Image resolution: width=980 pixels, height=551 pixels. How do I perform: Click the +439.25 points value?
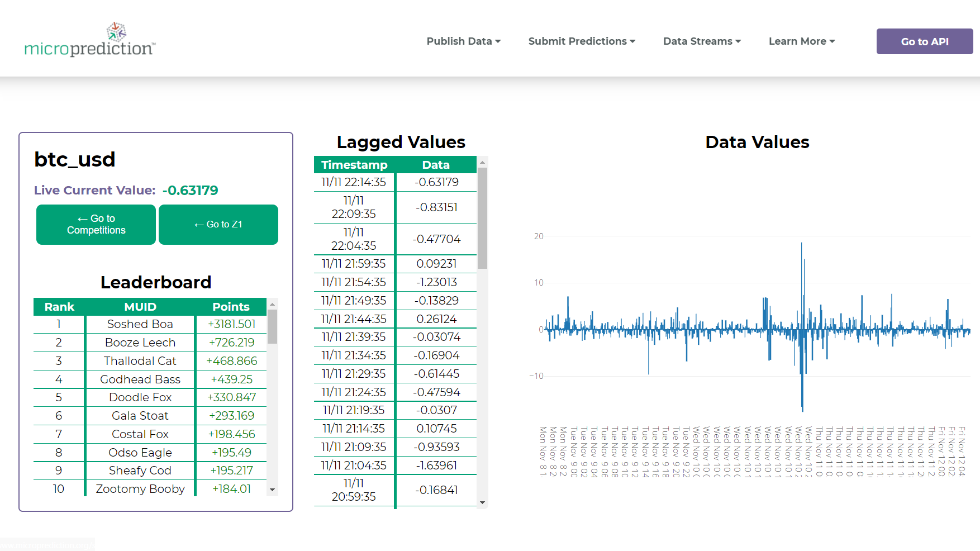click(231, 379)
